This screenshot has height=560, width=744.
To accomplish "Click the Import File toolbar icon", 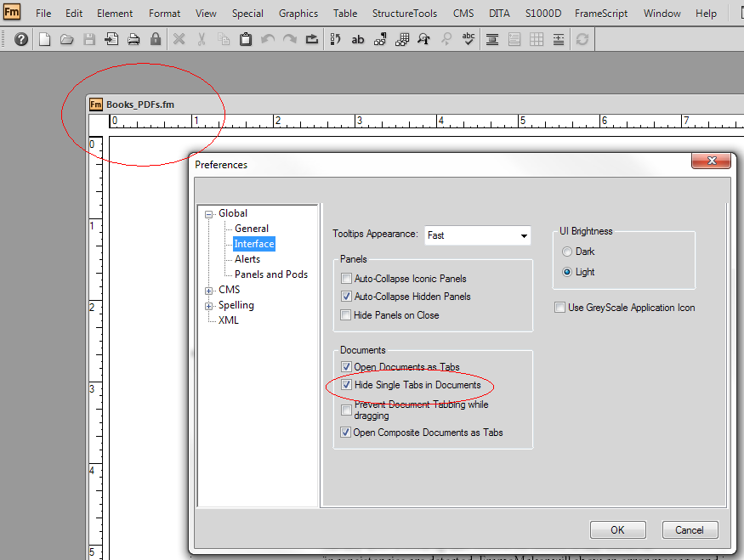I will tap(111, 38).
